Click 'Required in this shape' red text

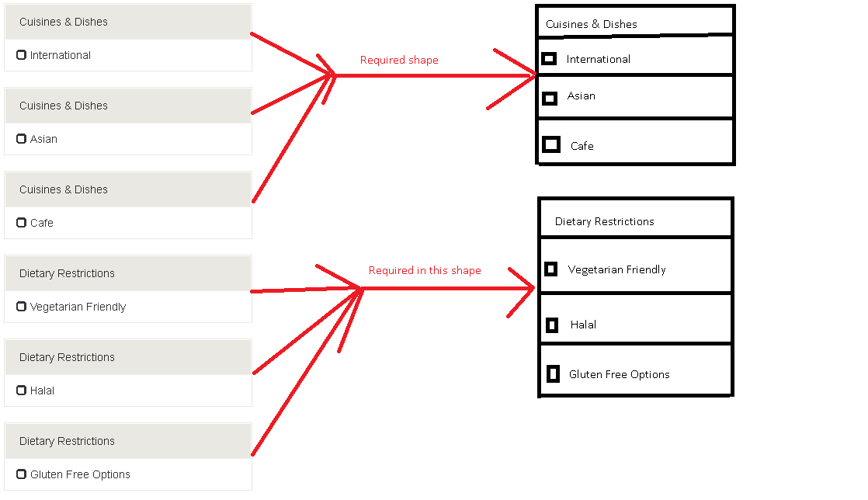click(425, 270)
